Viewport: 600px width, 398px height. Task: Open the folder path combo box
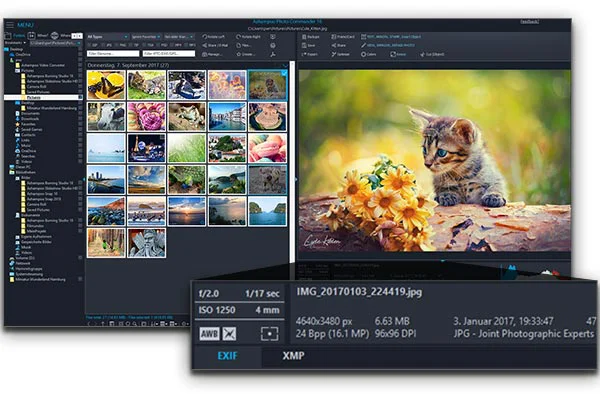pyautogui.click(x=55, y=43)
